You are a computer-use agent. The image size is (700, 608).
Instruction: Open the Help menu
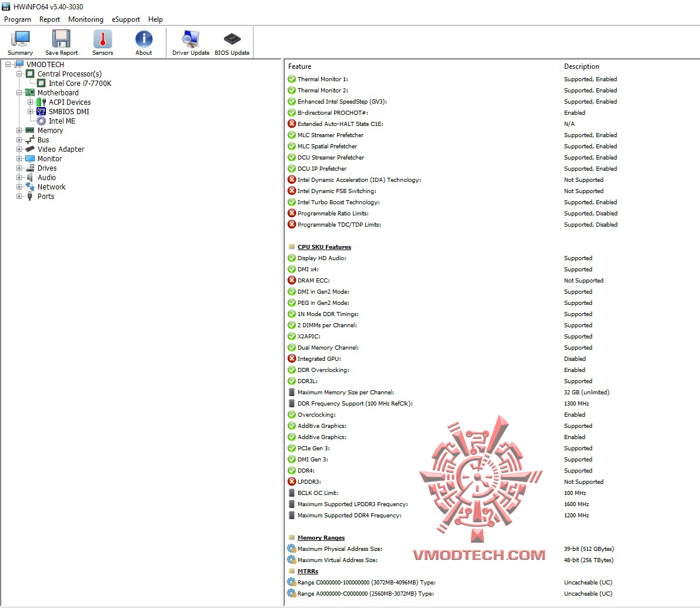[x=155, y=19]
